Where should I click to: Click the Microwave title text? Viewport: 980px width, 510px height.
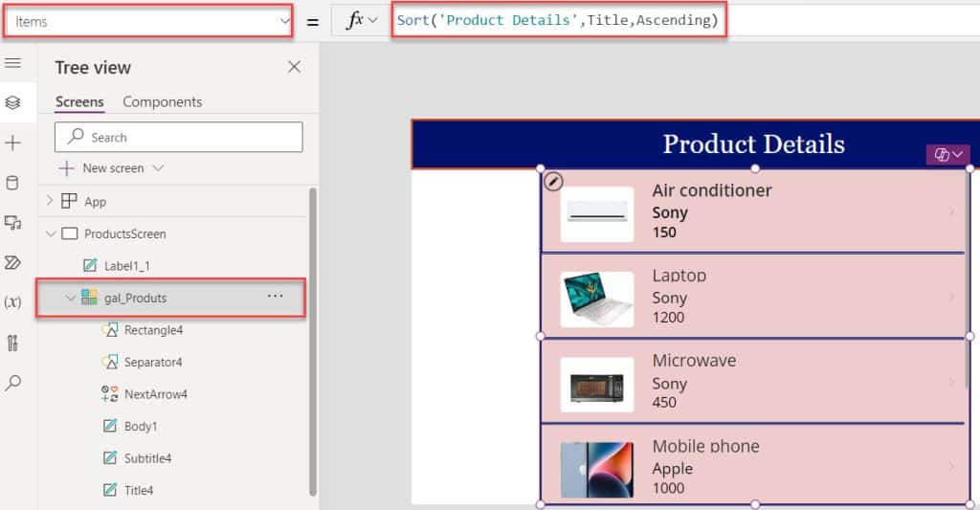pos(694,361)
